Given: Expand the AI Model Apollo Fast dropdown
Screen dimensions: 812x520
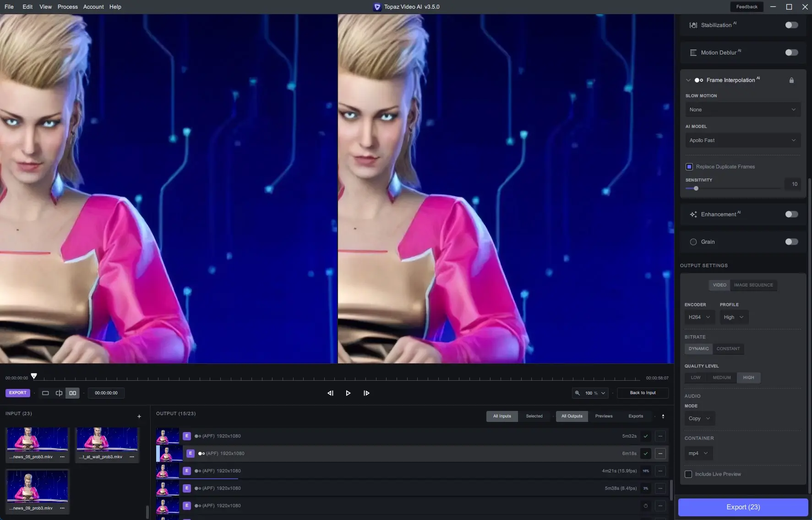Looking at the screenshot, I should tap(742, 141).
